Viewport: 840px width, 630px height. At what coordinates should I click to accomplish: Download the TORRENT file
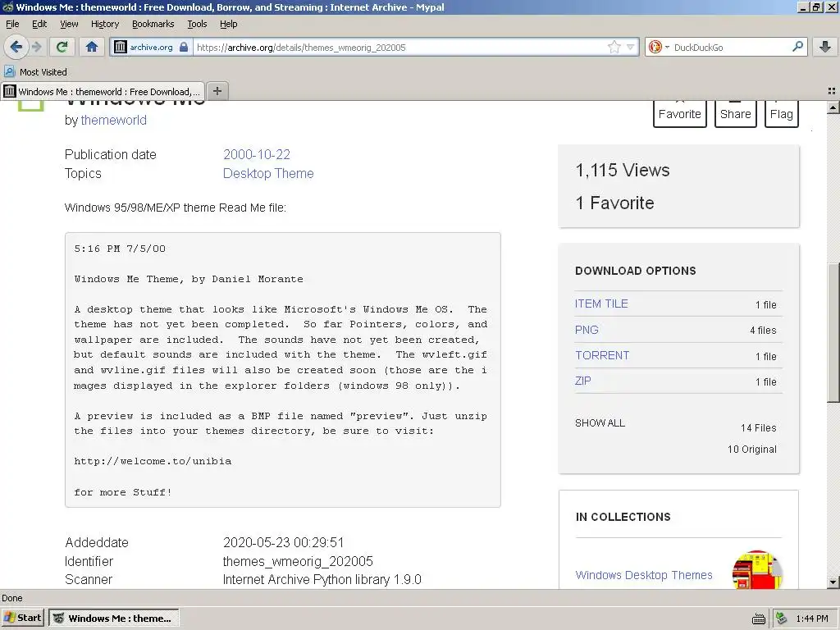coord(602,355)
